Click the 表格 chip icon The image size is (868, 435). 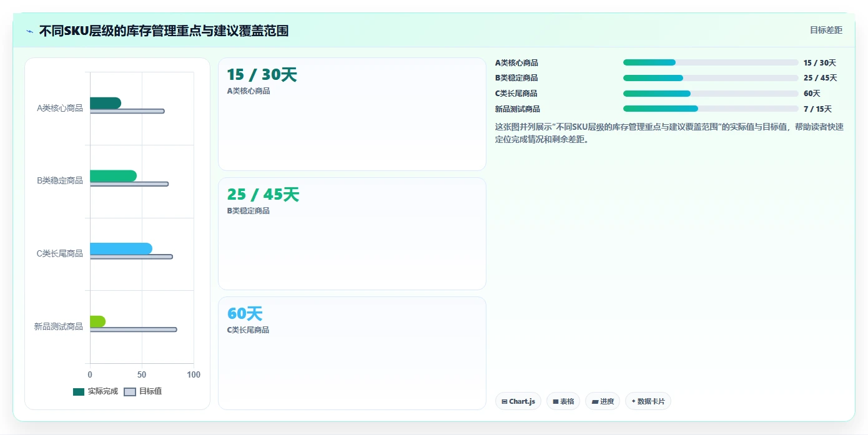(555, 401)
